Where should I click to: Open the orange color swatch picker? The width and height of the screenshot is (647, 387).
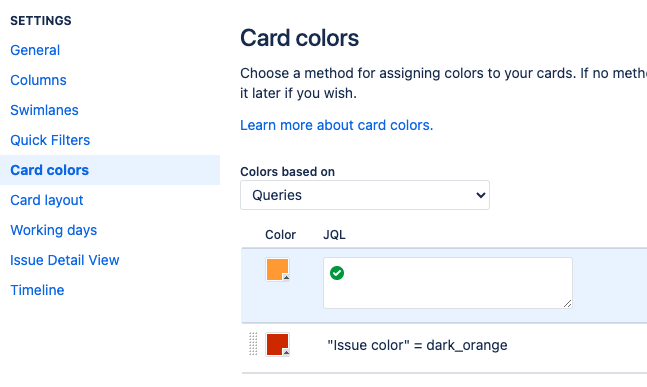277,269
